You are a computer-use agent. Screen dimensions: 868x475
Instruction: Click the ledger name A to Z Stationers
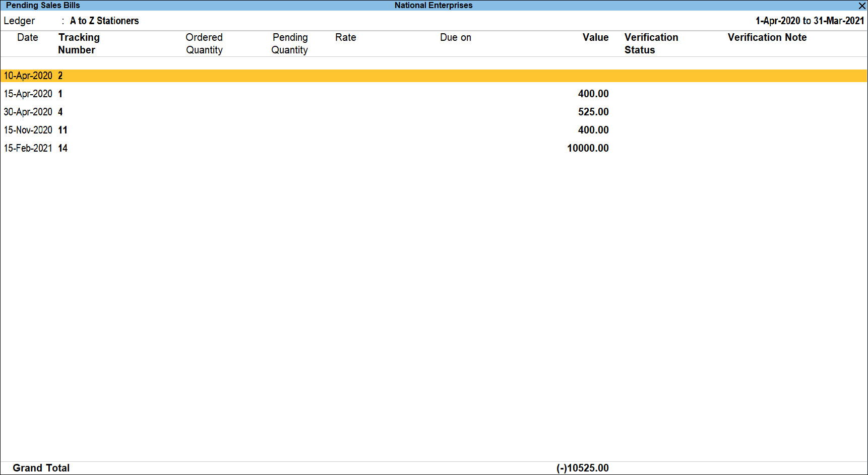click(x=104, y=21)
